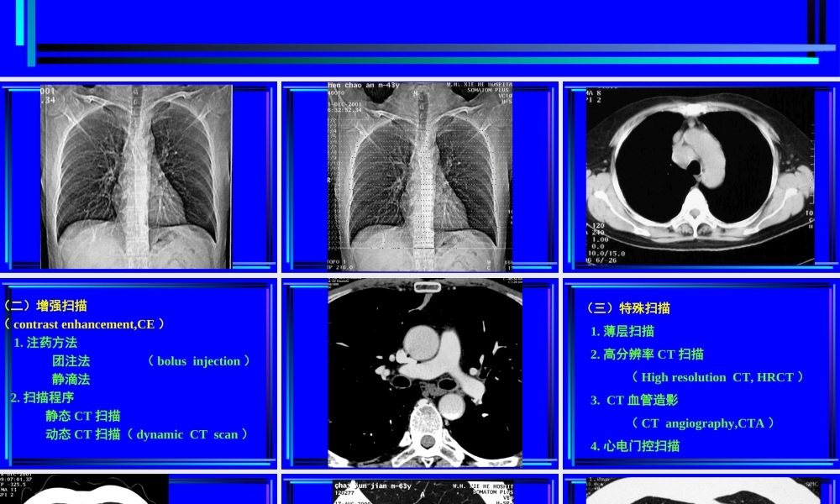The image size is (840, 504).
Task: Click the 2. 扫描程序 list item
Action: tap(42, 397)
